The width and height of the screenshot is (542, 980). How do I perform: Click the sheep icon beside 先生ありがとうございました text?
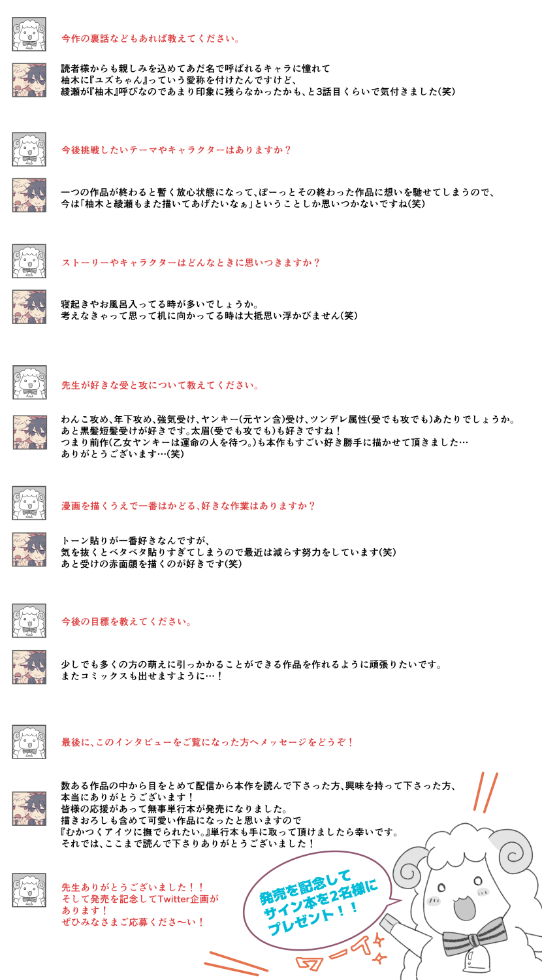click(29, 890)
